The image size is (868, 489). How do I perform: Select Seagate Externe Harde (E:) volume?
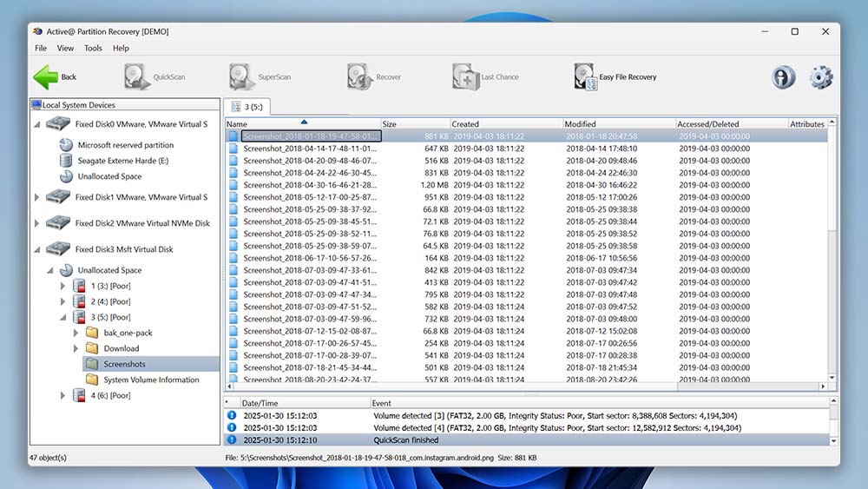123,161
